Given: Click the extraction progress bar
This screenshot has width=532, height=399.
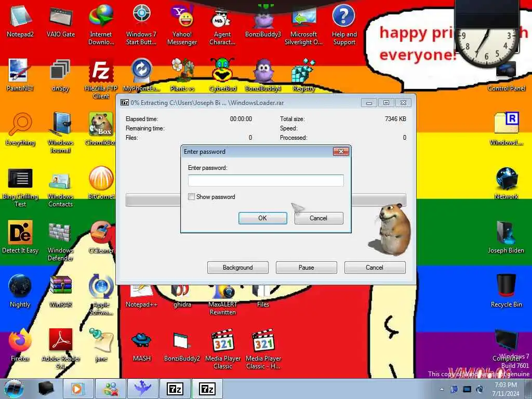Looking at the screenshot, I should pyautogui.click(x=265, y=200).
